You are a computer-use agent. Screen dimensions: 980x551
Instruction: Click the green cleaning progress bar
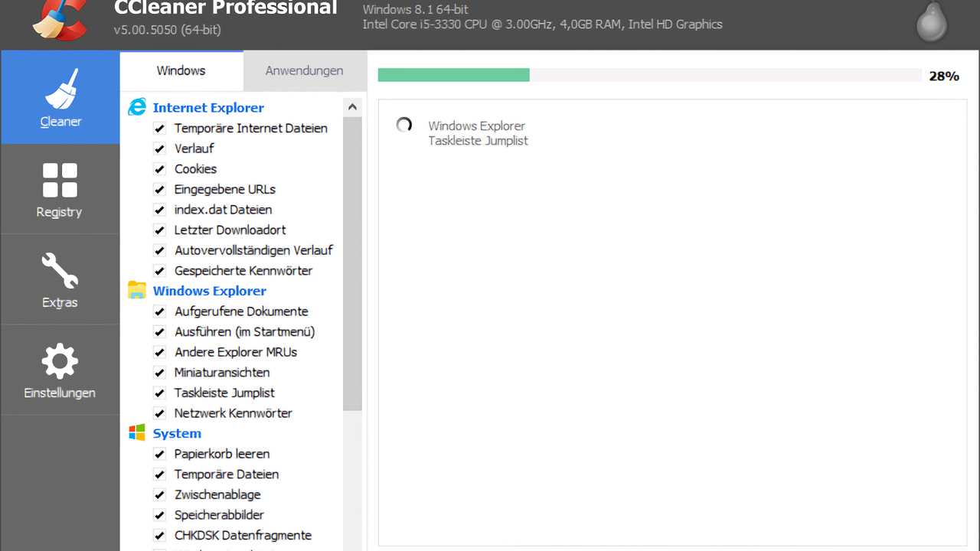click(x=453, y=75)
